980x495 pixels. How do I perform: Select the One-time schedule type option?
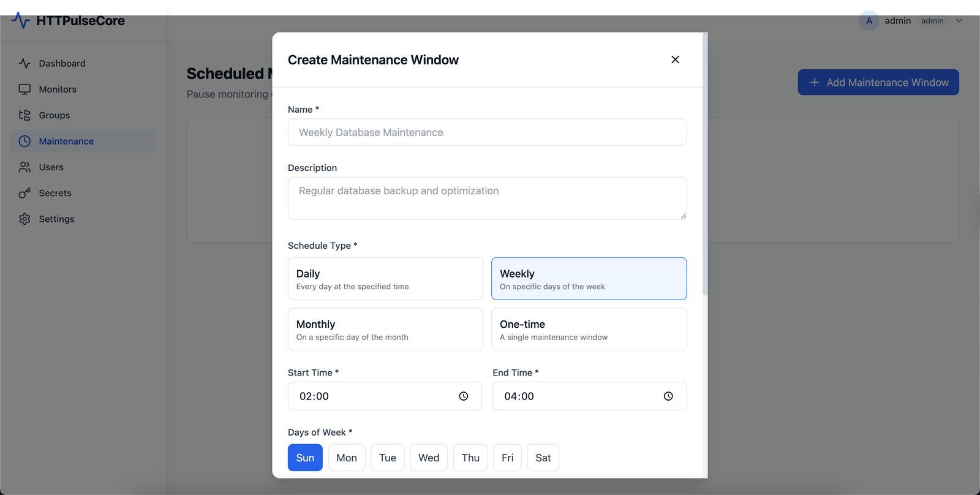589,330
